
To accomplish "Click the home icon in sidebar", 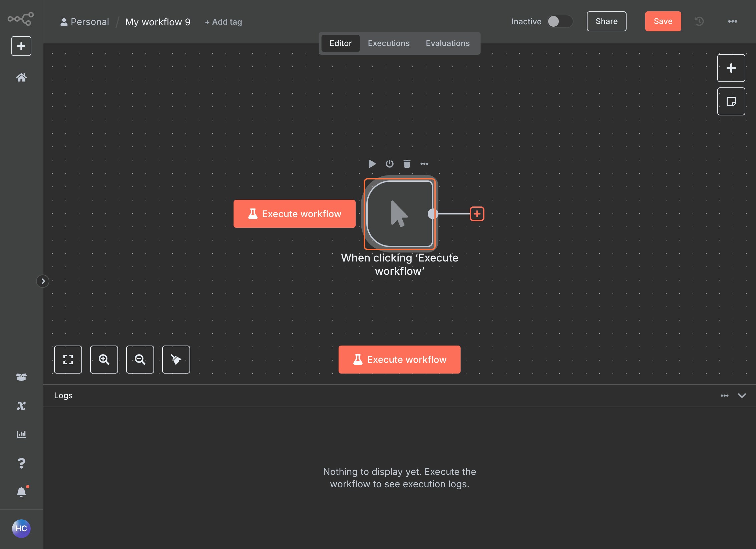I will [21, 77].
